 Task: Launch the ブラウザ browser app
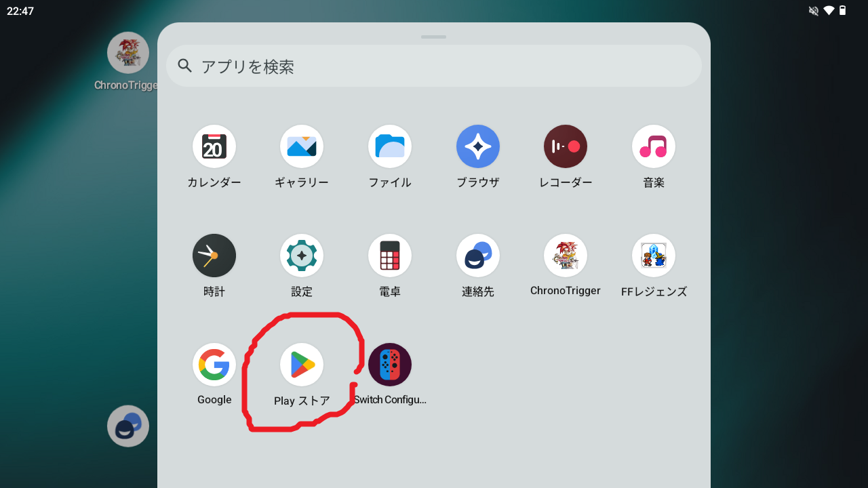(x=478, y=146)
